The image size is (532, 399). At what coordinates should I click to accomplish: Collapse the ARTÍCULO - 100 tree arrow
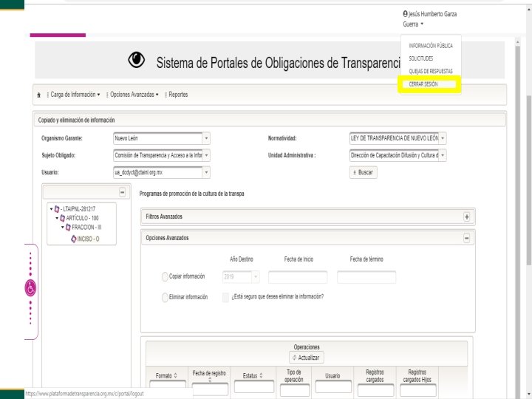tap(57, 218)
